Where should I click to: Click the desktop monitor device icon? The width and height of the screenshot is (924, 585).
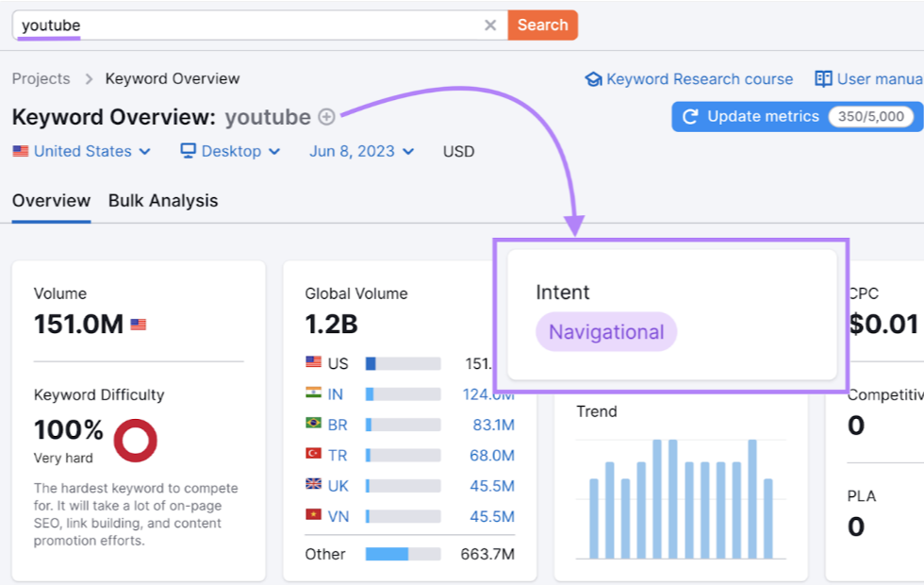point(188,151)
